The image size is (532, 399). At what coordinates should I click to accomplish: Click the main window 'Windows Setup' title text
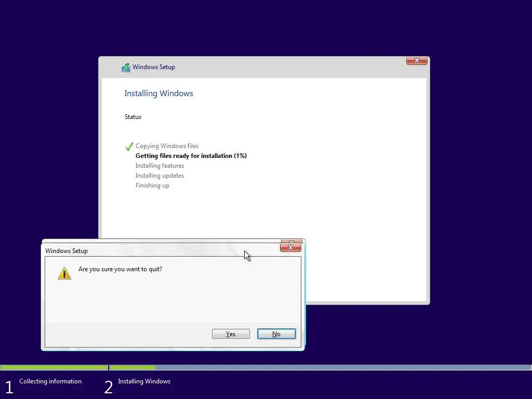[x=154, y=67]
